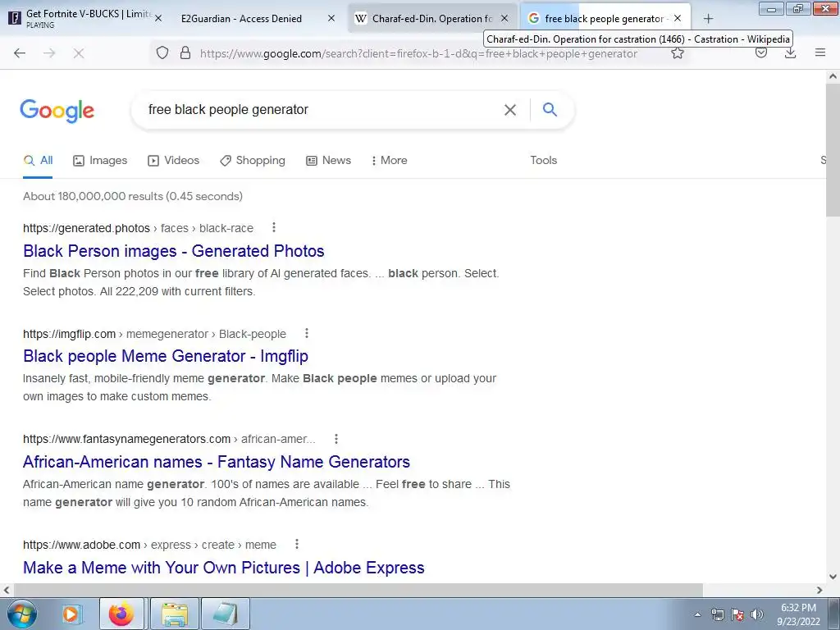840x630 pixels.
Task: Open Black people Meme Generator - Imgflip
Action: (x=166, y=356)
